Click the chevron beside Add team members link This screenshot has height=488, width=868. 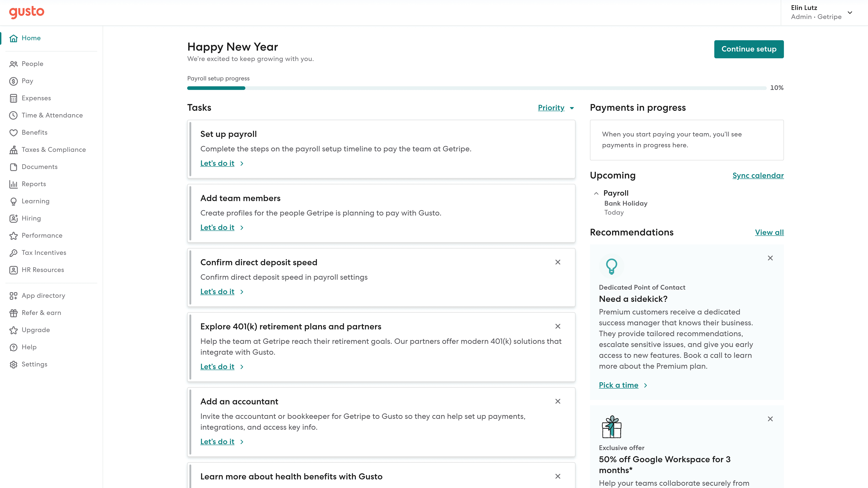(x=242, y=228)
